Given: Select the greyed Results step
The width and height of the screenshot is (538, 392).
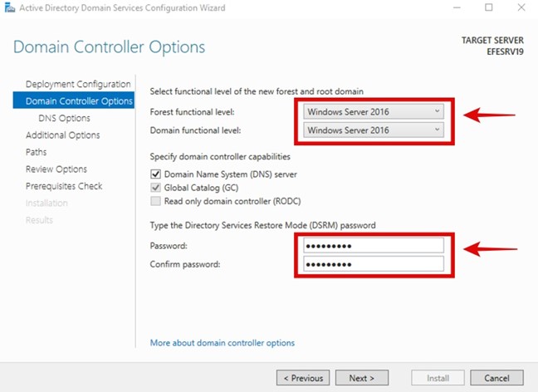Looking at the screenshot, I should coord(39,220).
